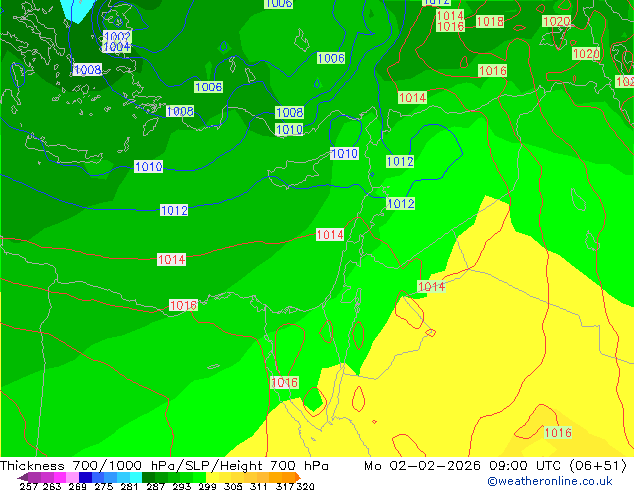
Task: Click the 1014 label stacked above 1016
Action: pos(450,16)
